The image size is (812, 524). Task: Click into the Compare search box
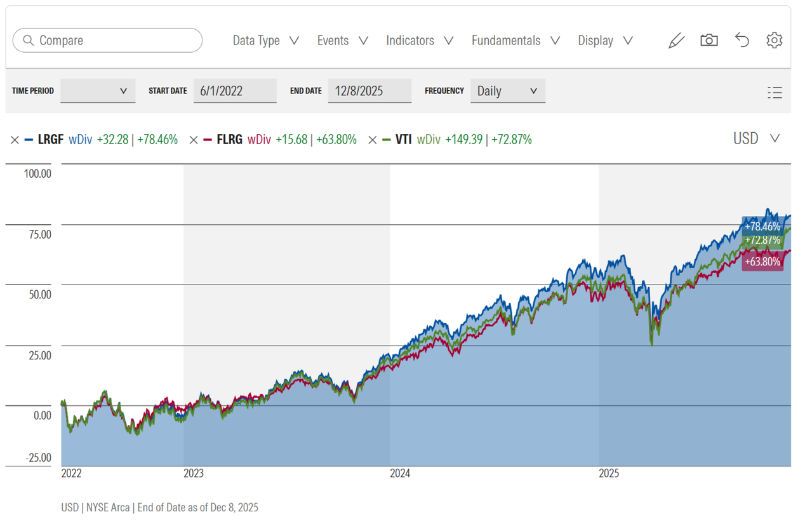107,40
